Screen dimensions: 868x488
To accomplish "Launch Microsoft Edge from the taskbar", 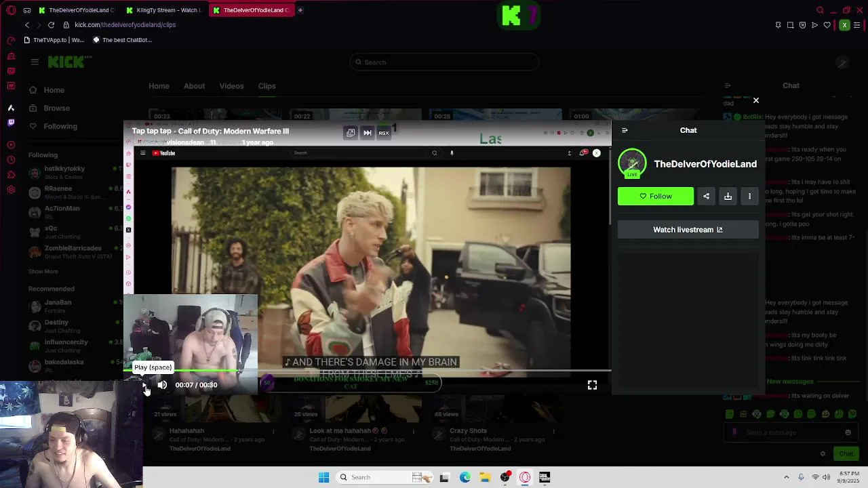I will pos(465,477).
